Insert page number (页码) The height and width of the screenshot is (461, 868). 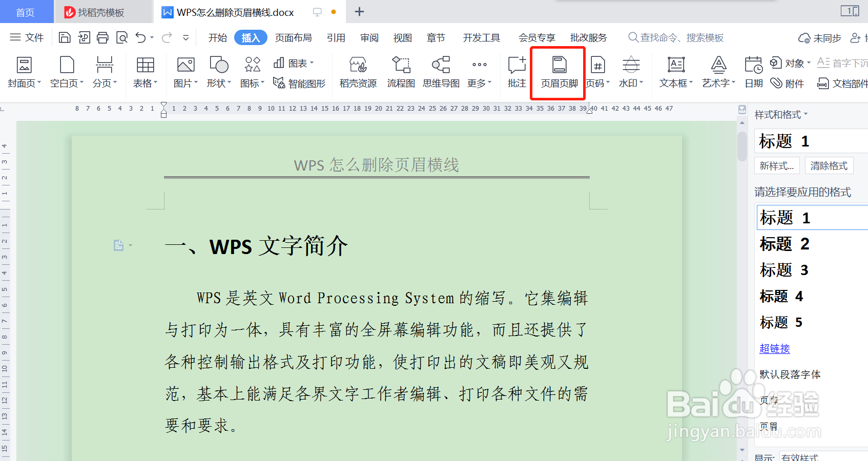597,72
